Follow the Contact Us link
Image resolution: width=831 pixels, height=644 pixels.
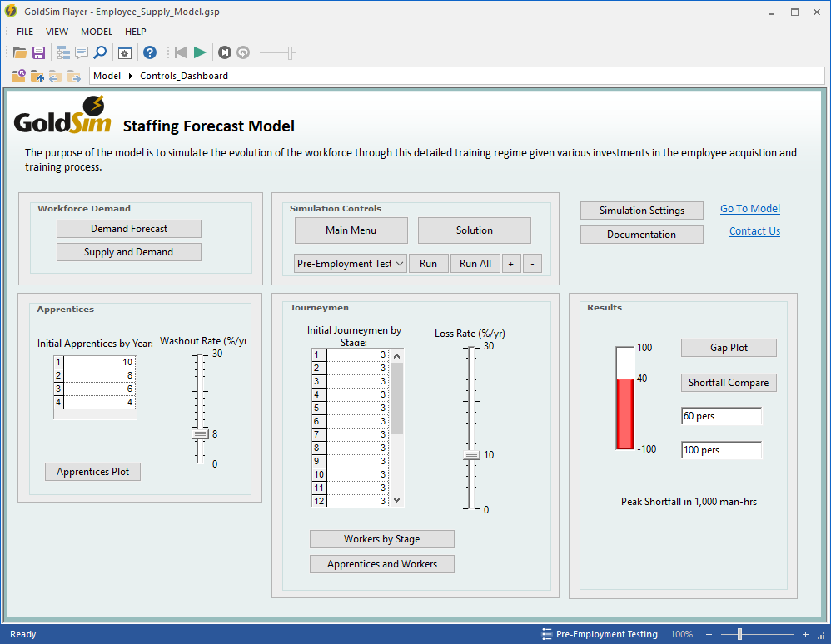(754, 231)
